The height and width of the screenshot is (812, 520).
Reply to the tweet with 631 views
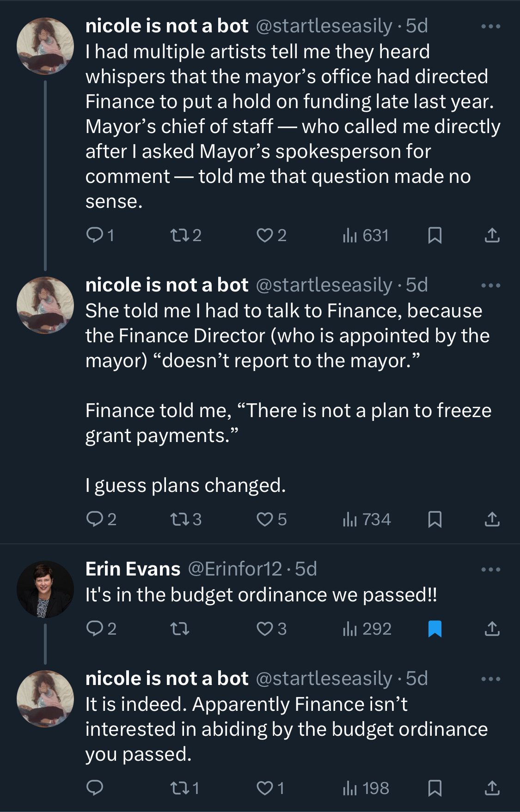95,236
